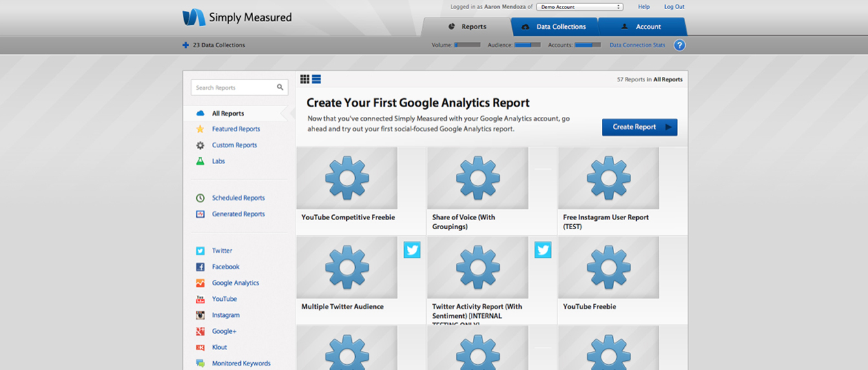Open the blue question mark help icon
The width and height of the screenshot is (868, 370).
coord(679,45)
